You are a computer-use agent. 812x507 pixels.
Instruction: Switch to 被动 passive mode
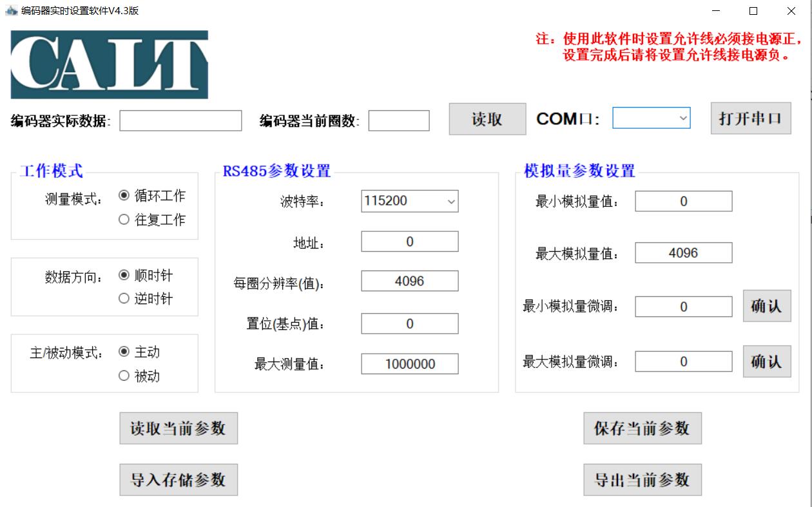(x=124, y=376)
